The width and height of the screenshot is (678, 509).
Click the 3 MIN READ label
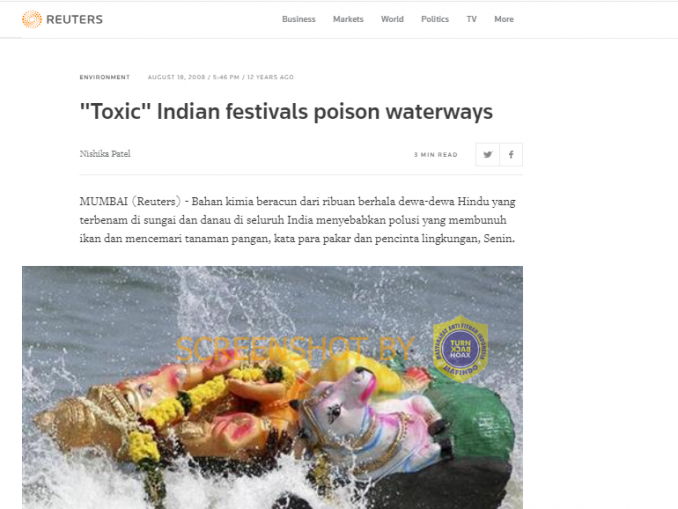(435, 155)
